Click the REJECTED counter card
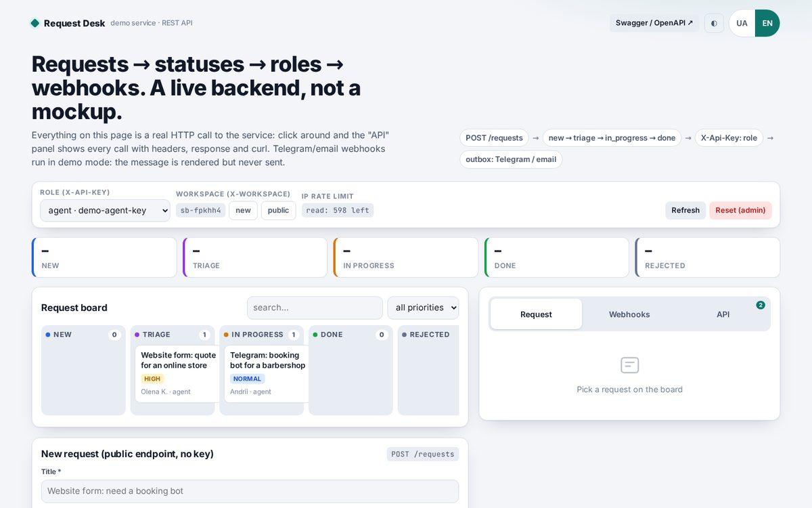This screenshot has width=812, height=508. 708,257
